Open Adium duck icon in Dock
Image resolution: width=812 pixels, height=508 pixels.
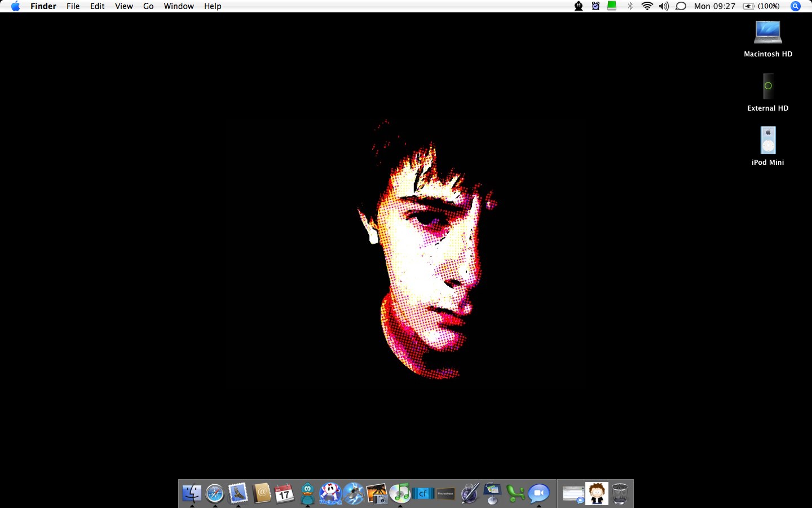307,493
